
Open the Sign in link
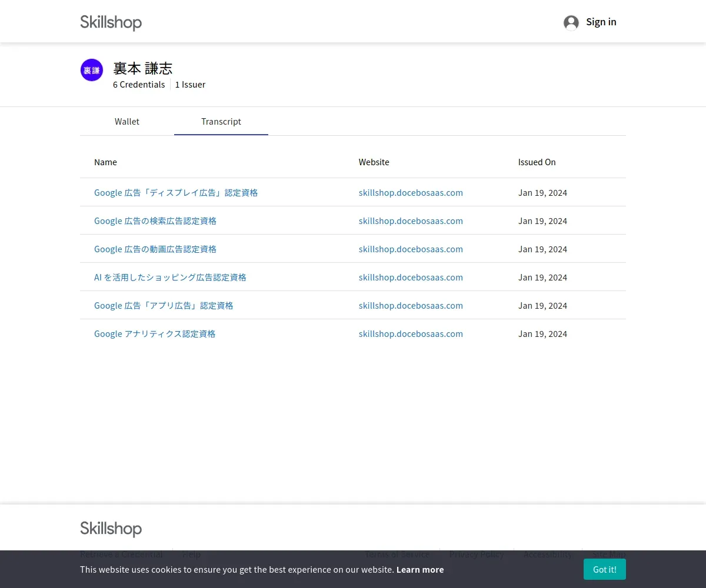pos(601,22)
